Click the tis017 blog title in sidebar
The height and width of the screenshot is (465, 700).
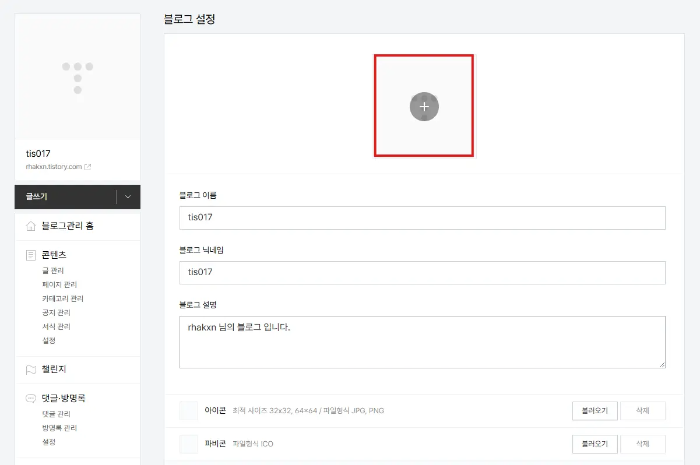[x=38, y=154]
